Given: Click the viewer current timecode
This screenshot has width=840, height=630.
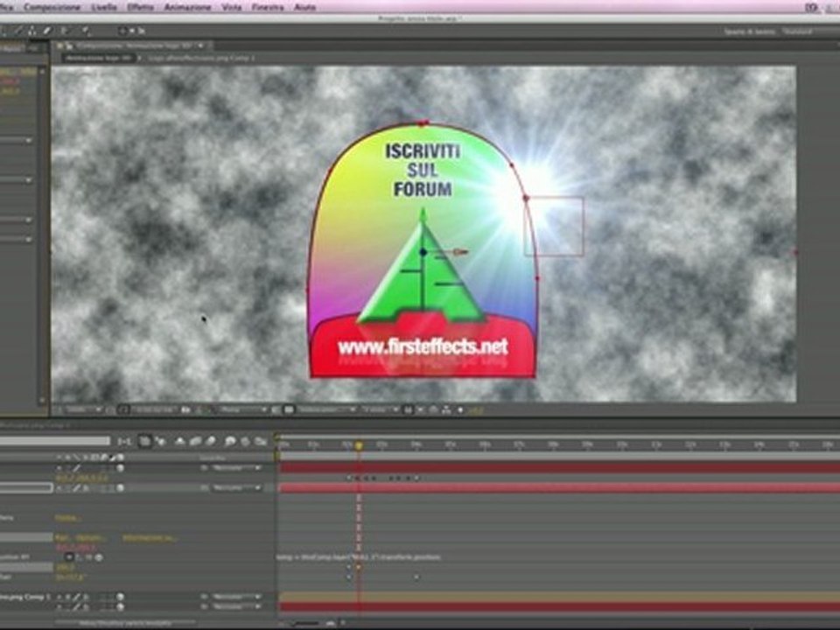Looking at the screenshot, I should click(156, 409).
